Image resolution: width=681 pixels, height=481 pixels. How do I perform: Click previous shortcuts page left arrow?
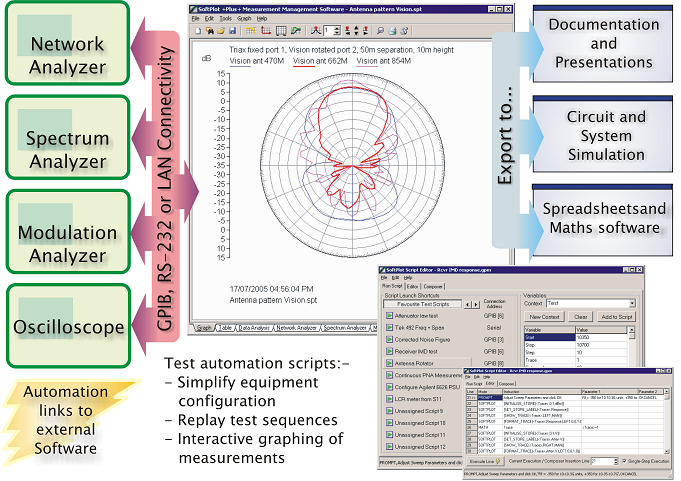[x=467, y=304]
